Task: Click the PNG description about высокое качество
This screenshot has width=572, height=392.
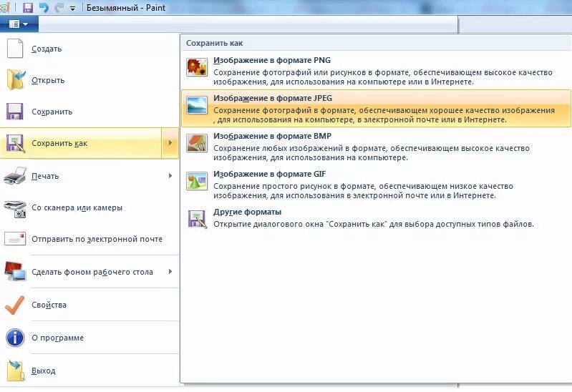Action: (383, 77)
